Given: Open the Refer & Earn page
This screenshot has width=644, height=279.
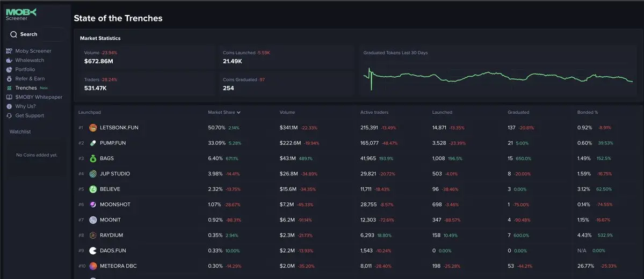Looking at the screenshot, I should [30, 79].
